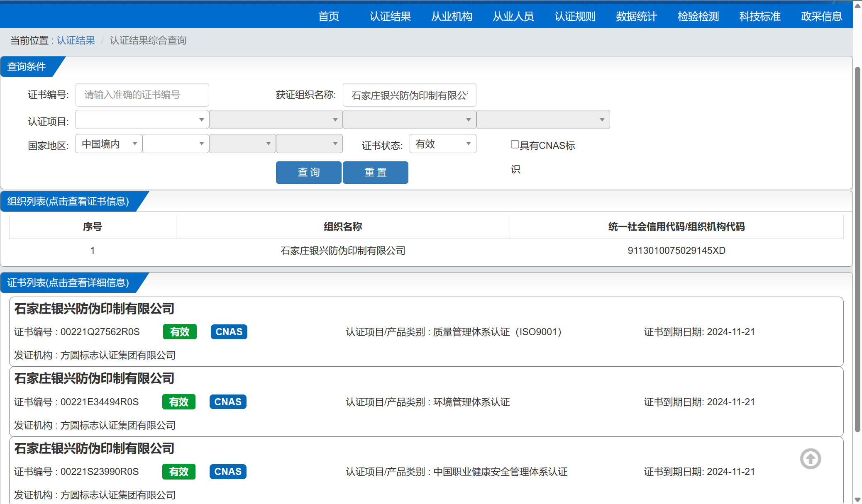Click 有效 badge for certificate 00221S23990R0S
This screenshot has width=862, height=504.
pos(179,472)
